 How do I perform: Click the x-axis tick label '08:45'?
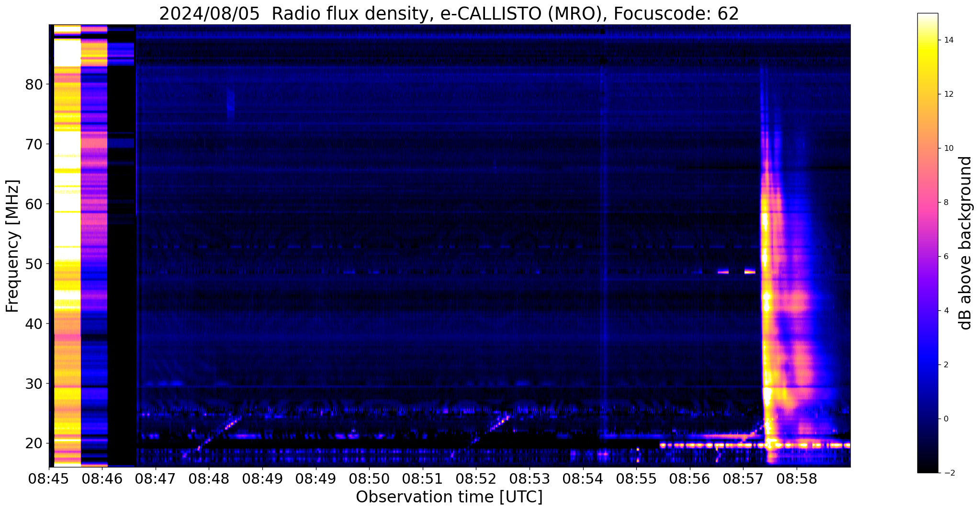49,478
